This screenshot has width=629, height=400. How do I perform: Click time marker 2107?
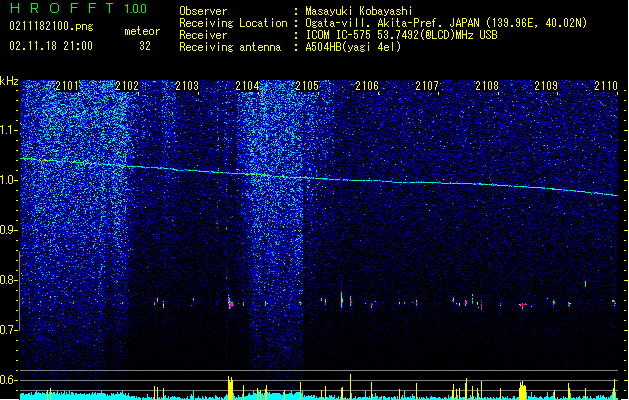tap(427, 86)
